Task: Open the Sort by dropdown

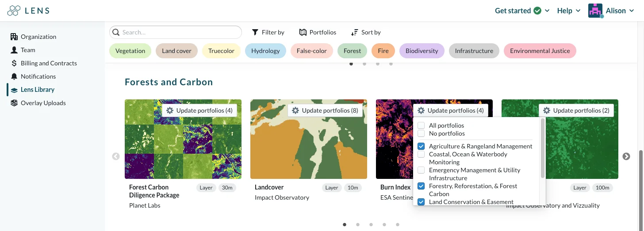Action: (x=366, y=32)
